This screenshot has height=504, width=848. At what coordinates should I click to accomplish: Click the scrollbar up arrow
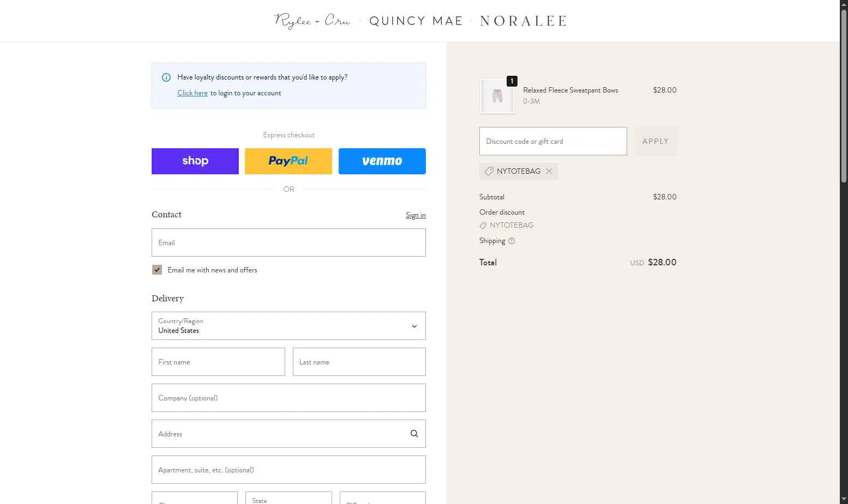(844, 4)
